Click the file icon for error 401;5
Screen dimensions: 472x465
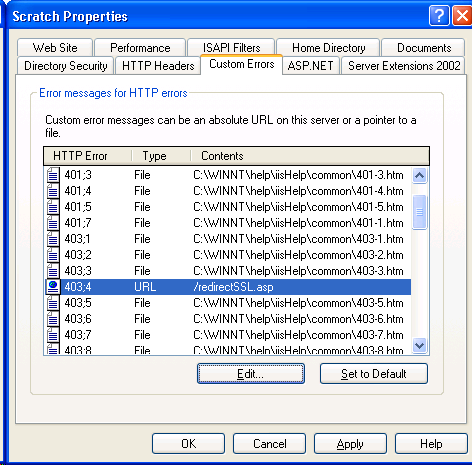pos(53,207)
